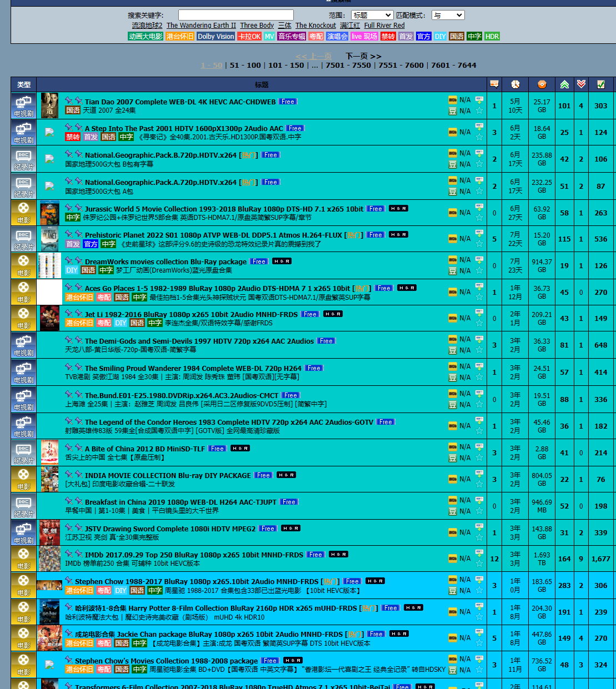The height and width of the screenshot is (689, 616).
Task: Open the movie category icon for Jurassic World
Action: (x=23, y=213)
